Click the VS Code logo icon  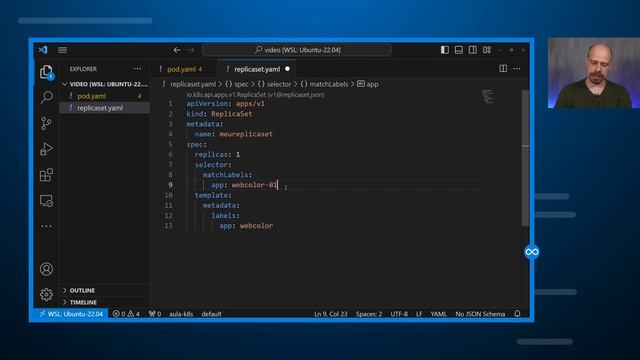43,50
